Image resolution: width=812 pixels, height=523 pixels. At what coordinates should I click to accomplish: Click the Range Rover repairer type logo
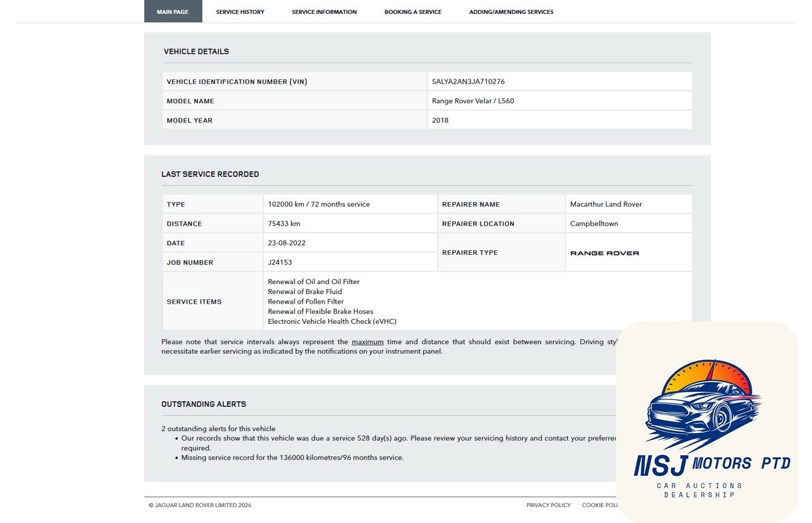coord(605,253)
